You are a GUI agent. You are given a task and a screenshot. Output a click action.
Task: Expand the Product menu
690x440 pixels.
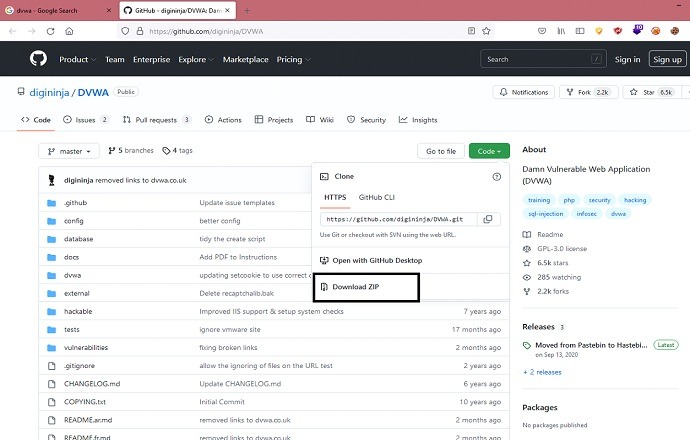click(x=78, y=59)
